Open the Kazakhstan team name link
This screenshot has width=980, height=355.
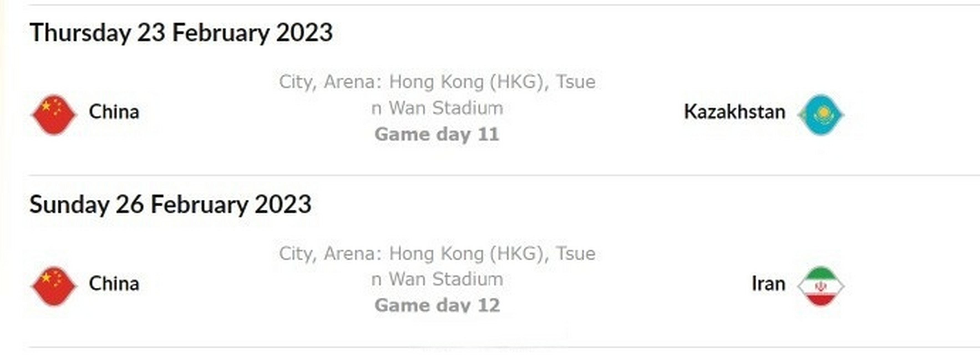point(734,112)
